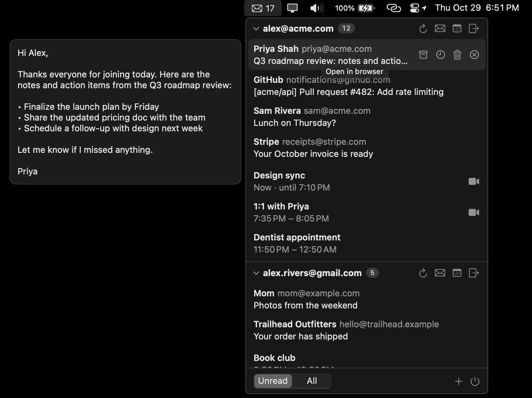The height and width of the screenshot is (398, 532).
Task: Open Control Center in the menu bar
Action: (415, 8)
